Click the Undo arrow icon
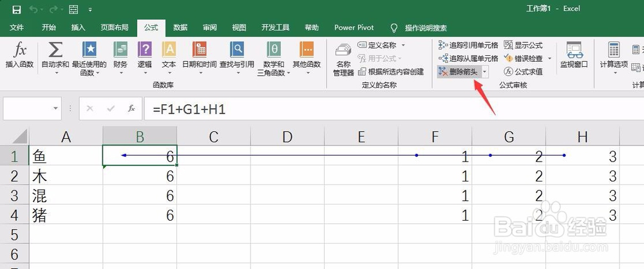The width and height of the screenshot is (644, 269). pos(33,10)
